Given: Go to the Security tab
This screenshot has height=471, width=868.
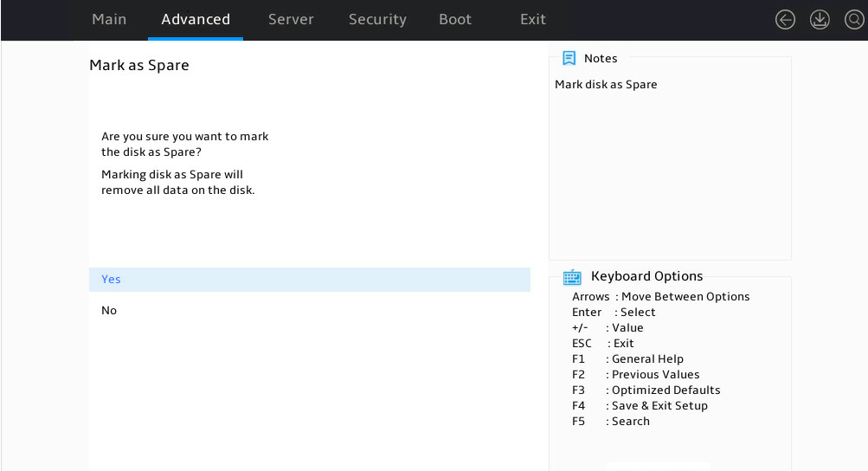Looking at the screenshot, I should tap(377, 19).
